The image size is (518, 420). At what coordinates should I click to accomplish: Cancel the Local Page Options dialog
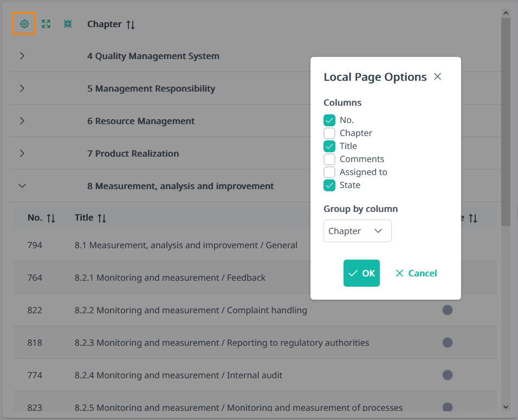[416, 273]
